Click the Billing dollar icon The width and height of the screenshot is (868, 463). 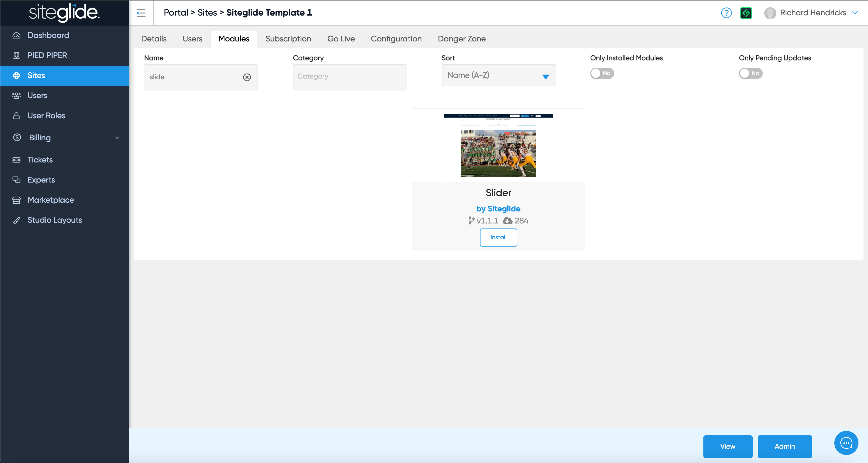coord(17,137)
